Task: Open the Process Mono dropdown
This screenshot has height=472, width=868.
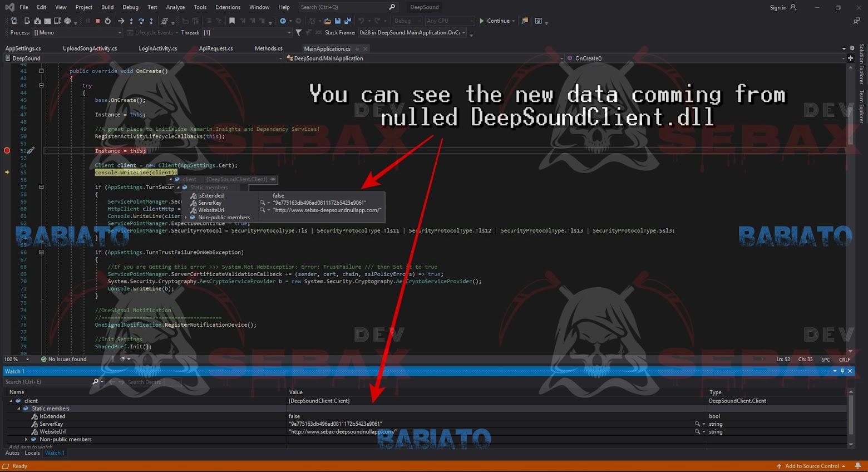Action: [77, 33]
